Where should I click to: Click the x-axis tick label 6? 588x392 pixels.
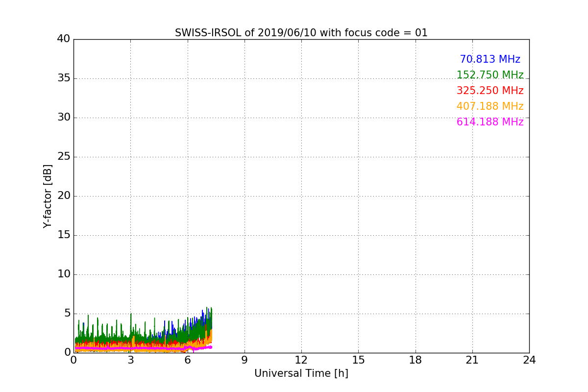tap(187, 360)
